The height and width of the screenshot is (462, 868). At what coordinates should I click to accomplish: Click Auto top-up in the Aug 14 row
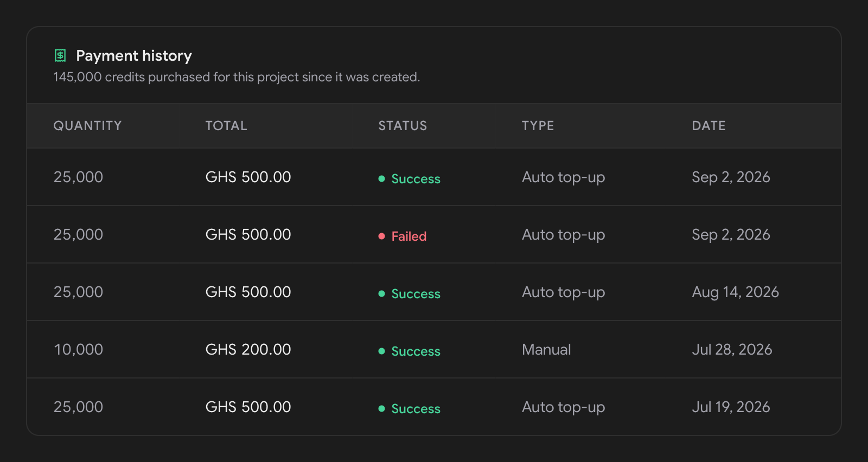click(x=563, y=292)
